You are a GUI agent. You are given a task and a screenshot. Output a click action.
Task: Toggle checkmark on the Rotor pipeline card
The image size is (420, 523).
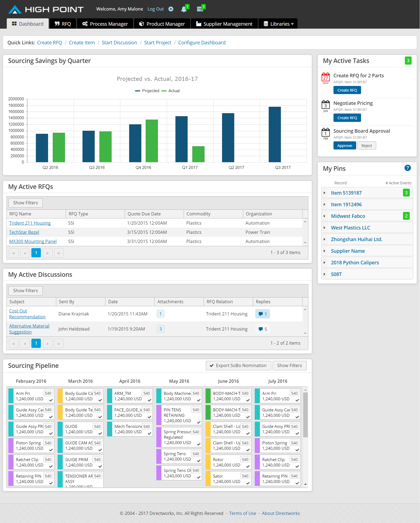[x=248, y=467]
